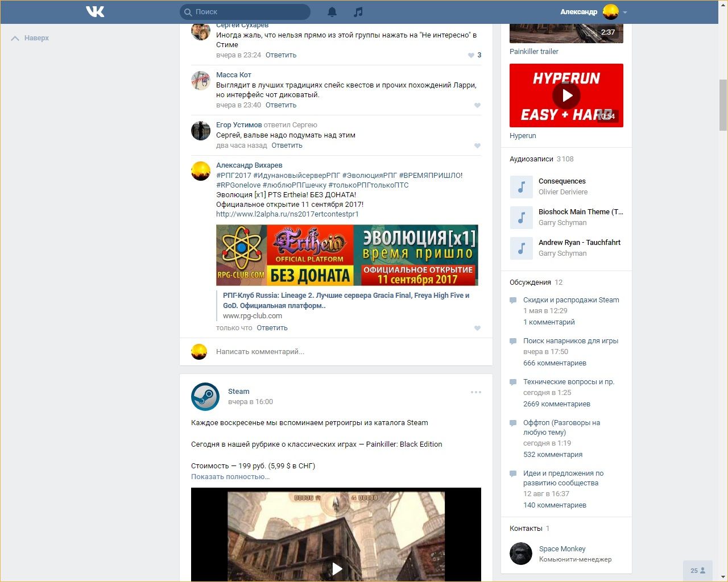Play Bioshock Main Theme track icon
Image resolution: width=728 pixels, height=582 pixels.
pos(521,217)
